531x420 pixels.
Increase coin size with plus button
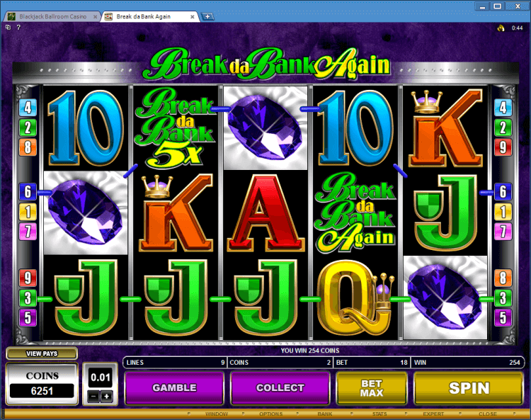(107, 397)
